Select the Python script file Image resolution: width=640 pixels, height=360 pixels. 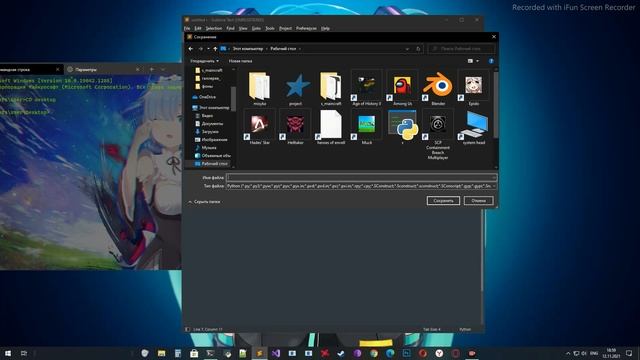[x=402, y=127]
